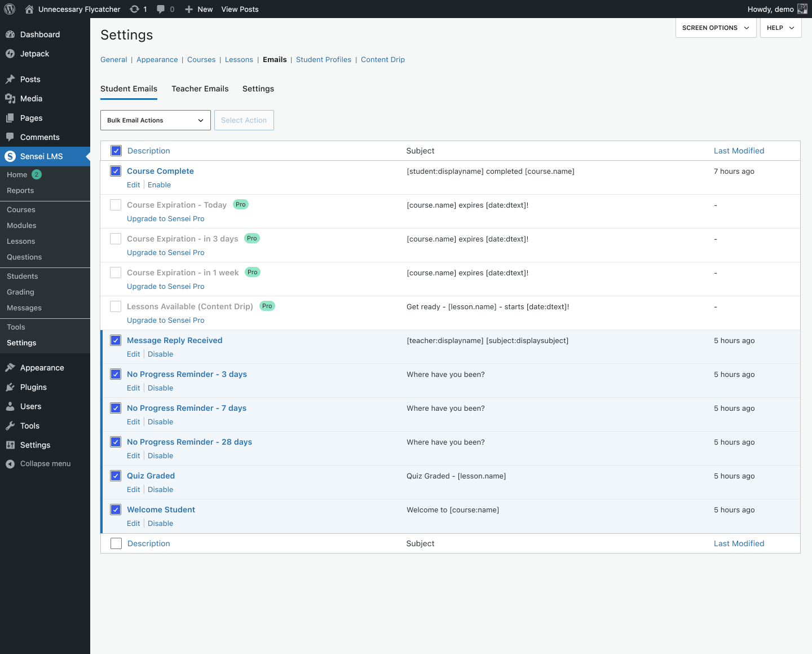The height and width of the screenshot is (654, 812).
Task: Open the Bulk Email Actions dropdown
Action: coord(155,120)
